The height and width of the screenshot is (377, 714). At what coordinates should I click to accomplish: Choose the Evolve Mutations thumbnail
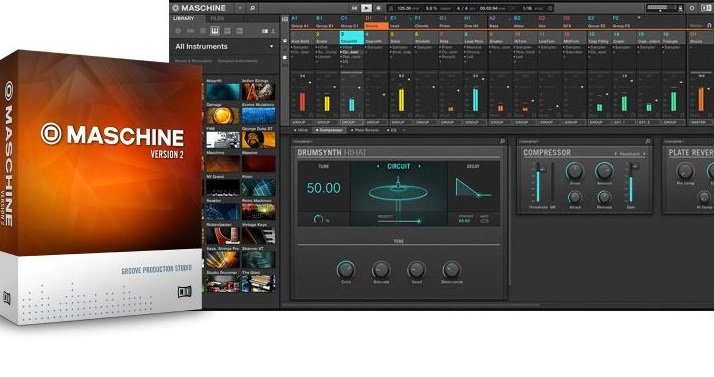tap(258, 116)
